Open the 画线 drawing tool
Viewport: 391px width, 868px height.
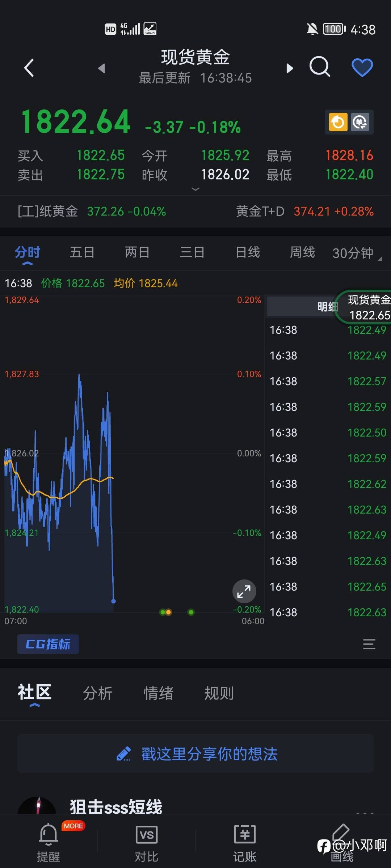click(342, 843)
